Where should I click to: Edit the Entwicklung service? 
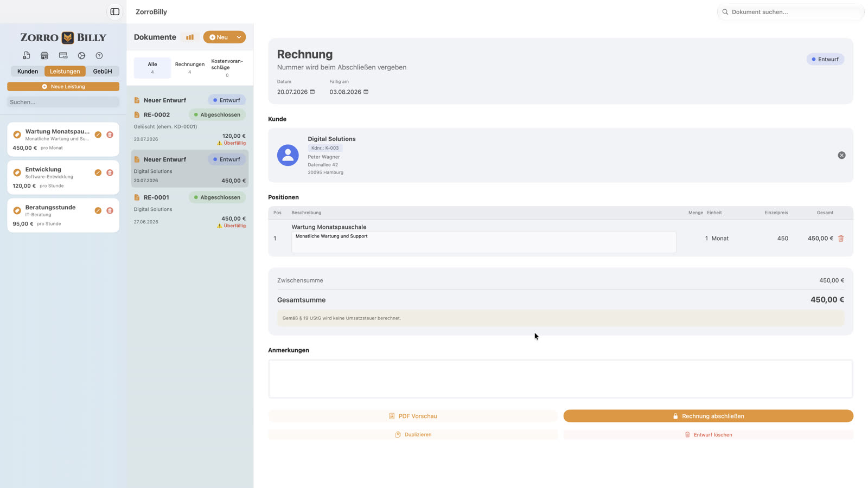point(98,172)
